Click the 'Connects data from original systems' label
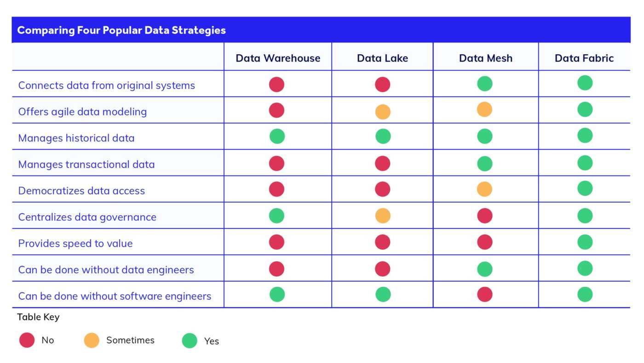644x363 pixels. (107, 85)
